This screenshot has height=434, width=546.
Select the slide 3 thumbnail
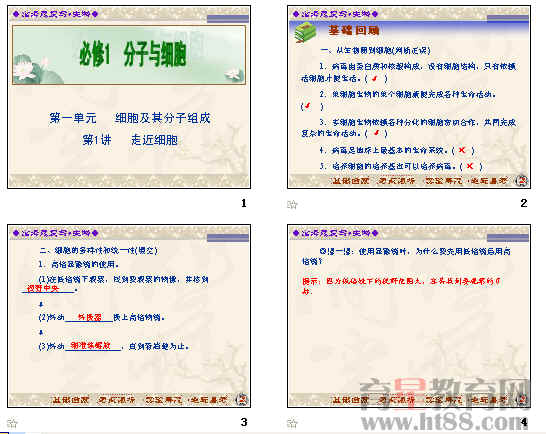coord(129,316)
